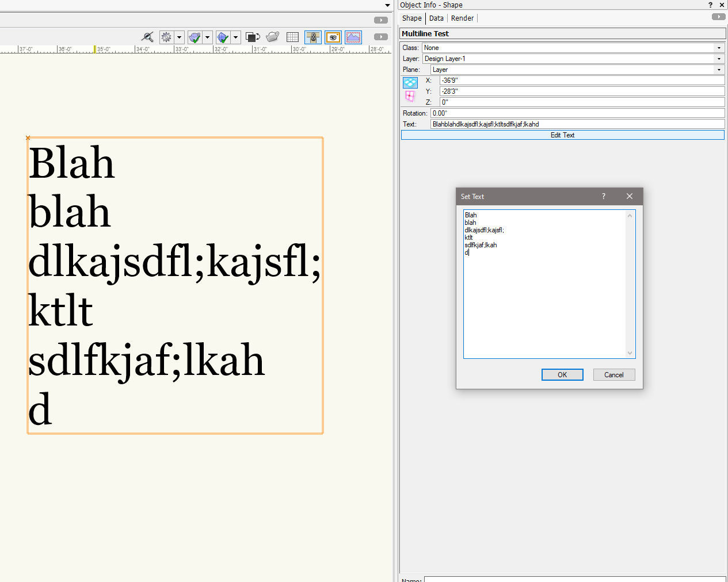728x582 pixels.
Task: Expand the Plane dropdown
Action: [x=577, y=70]
